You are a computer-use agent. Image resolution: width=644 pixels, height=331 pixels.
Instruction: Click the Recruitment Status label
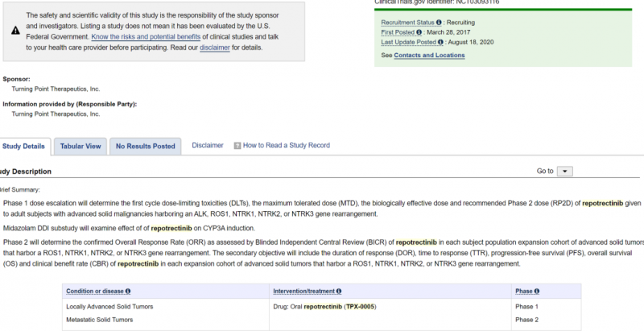[407, 23]
